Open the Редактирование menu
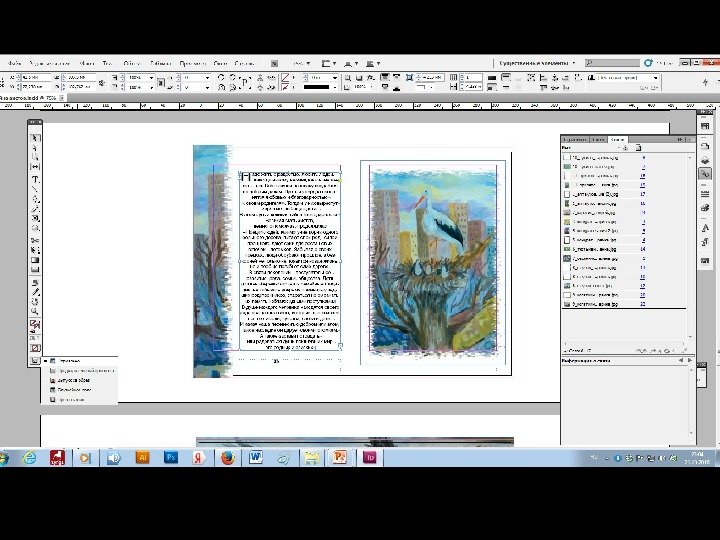The height and width of the screenshot is (540, 720). coord(50,63)
